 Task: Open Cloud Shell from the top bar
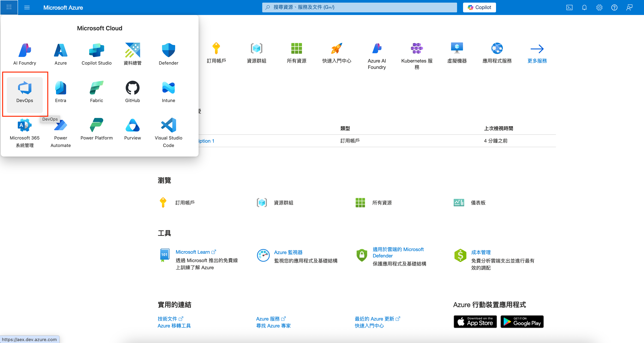point(569,7)
